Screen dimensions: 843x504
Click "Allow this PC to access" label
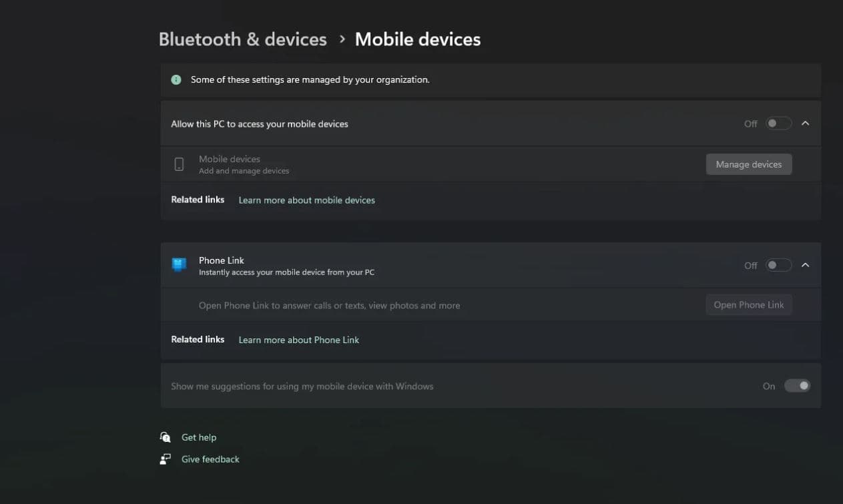[x=260, y=124]
